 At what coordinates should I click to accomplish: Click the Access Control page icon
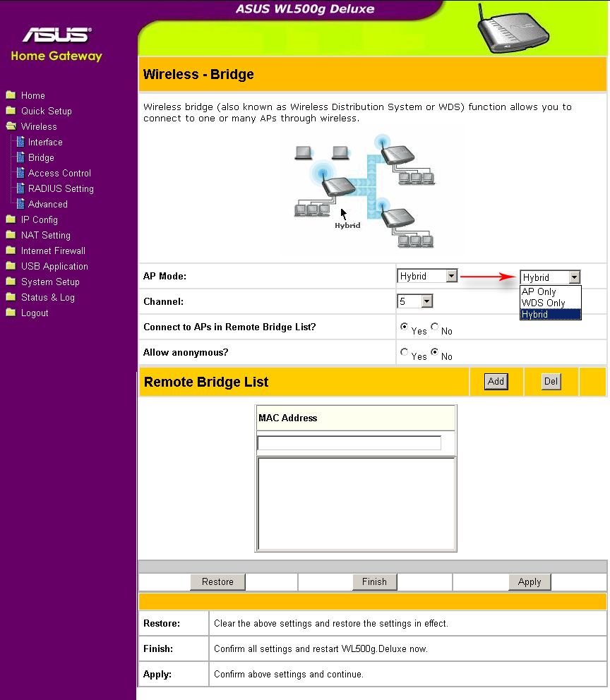click(20, 172)
